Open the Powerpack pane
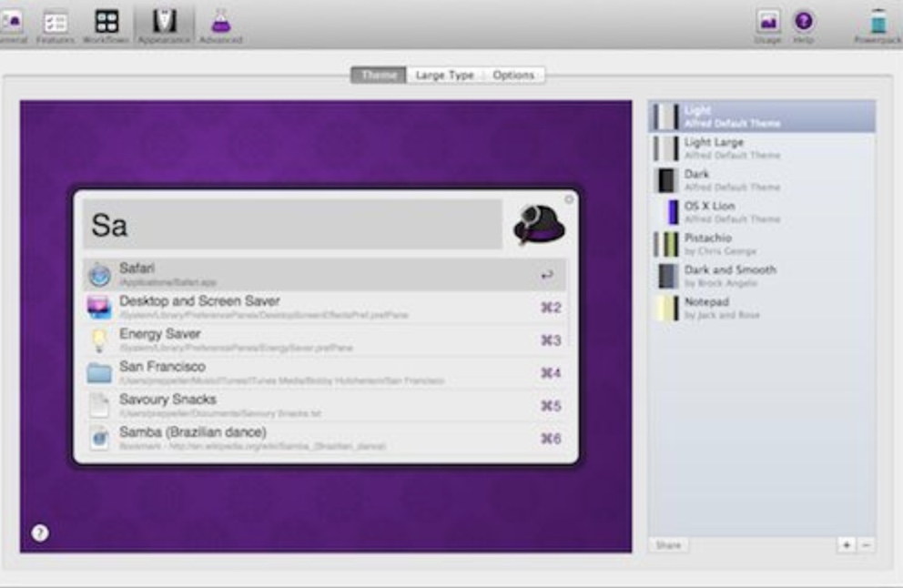Viewport: 903px width, 588px height. (x=878, y=26)
